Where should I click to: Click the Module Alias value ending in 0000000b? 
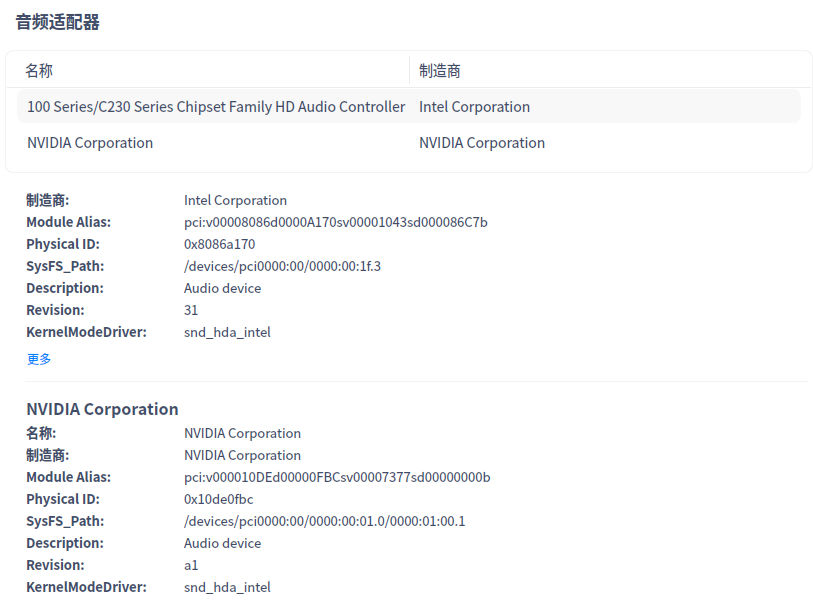(x=337, y=477)
